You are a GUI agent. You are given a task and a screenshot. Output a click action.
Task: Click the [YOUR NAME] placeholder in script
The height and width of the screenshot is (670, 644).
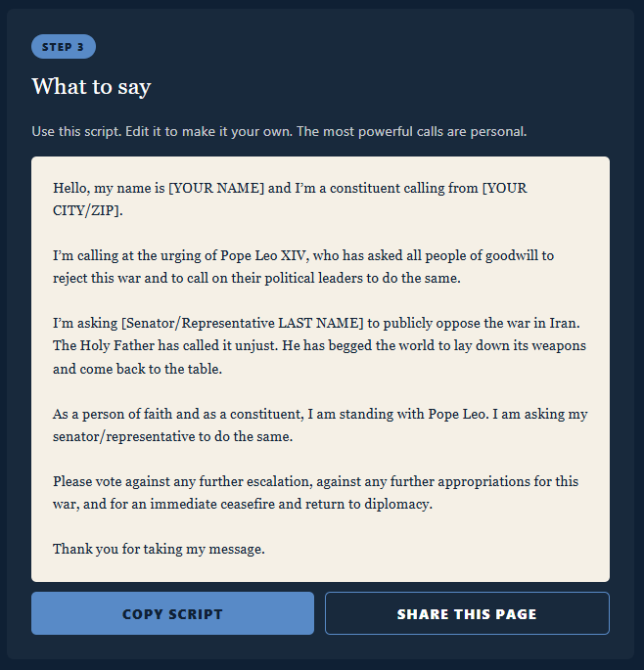[216, 188]
